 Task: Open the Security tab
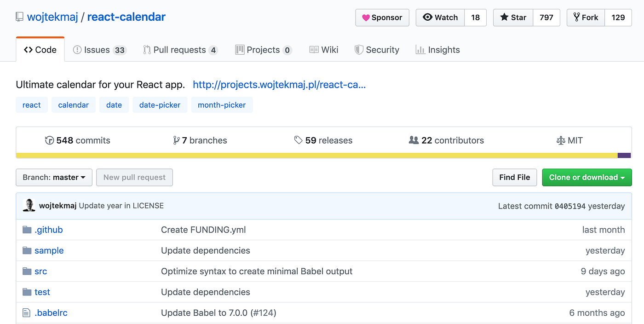[377, 50]
